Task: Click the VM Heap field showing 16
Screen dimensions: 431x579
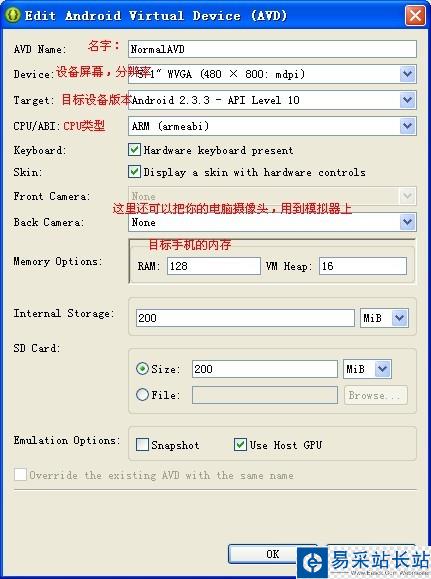Action: point(363,266)
